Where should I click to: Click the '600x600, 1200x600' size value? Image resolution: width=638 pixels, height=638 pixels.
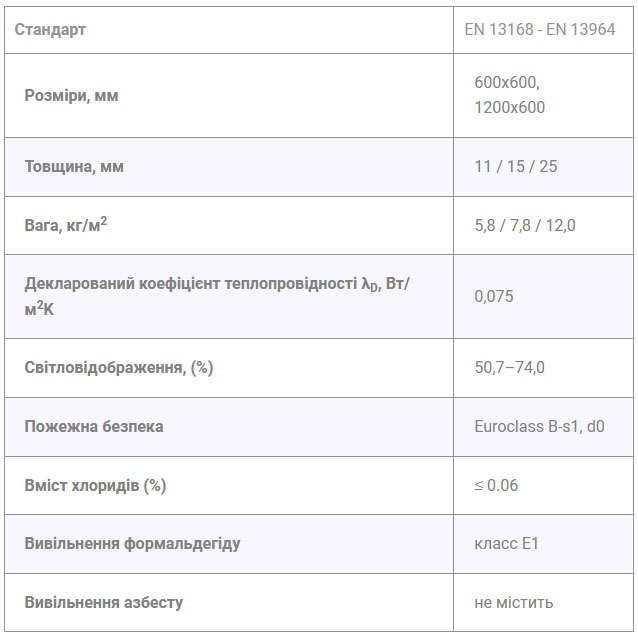tap(509, 95)
